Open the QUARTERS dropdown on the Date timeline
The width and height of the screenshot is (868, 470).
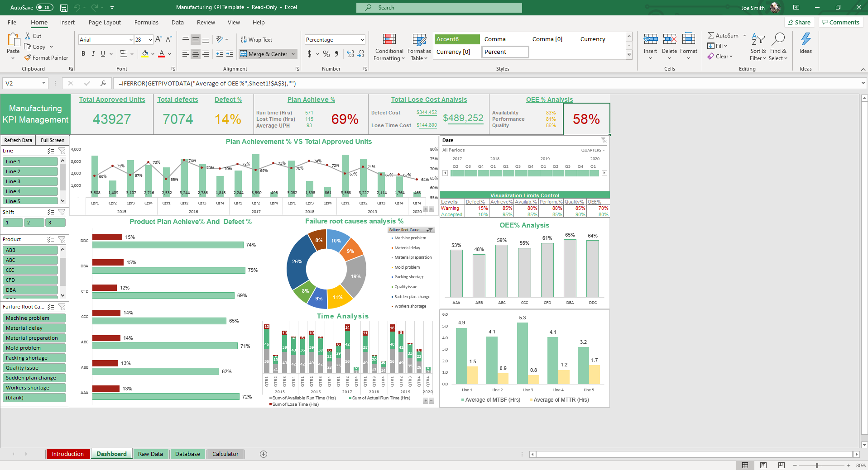tap(597, 150)
